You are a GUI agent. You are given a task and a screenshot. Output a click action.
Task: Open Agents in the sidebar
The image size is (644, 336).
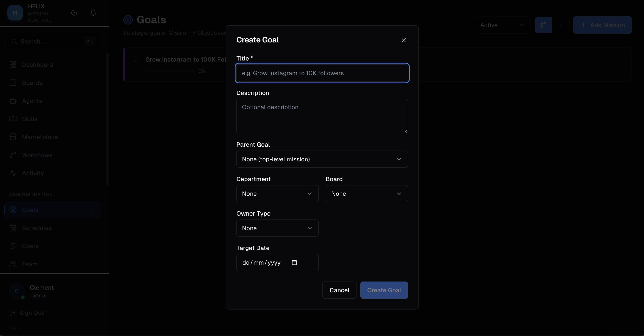click(52, 101)
